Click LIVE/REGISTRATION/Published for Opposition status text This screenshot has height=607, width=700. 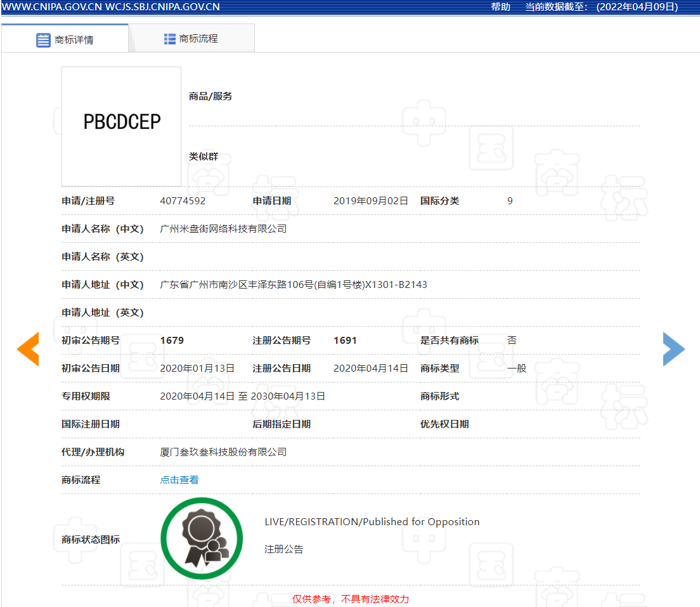pos(372,522)
